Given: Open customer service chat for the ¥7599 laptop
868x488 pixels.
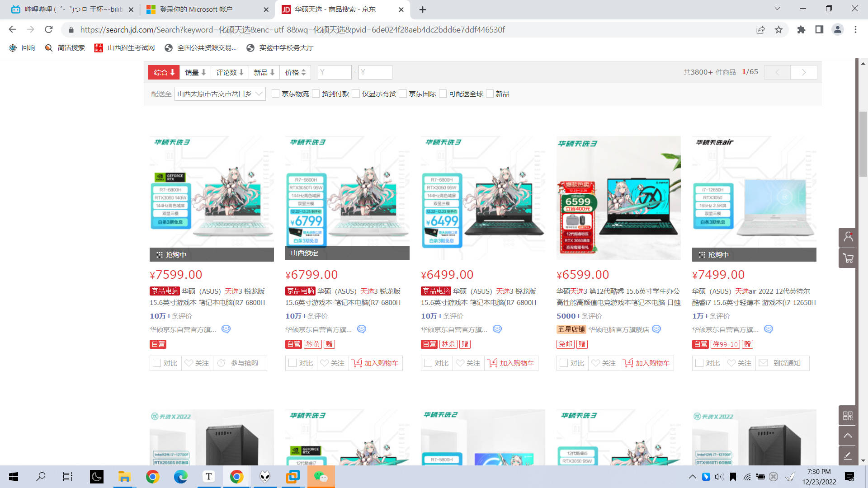Looking at the screenshot, I should pyautogui.click(x=226, y=329).
